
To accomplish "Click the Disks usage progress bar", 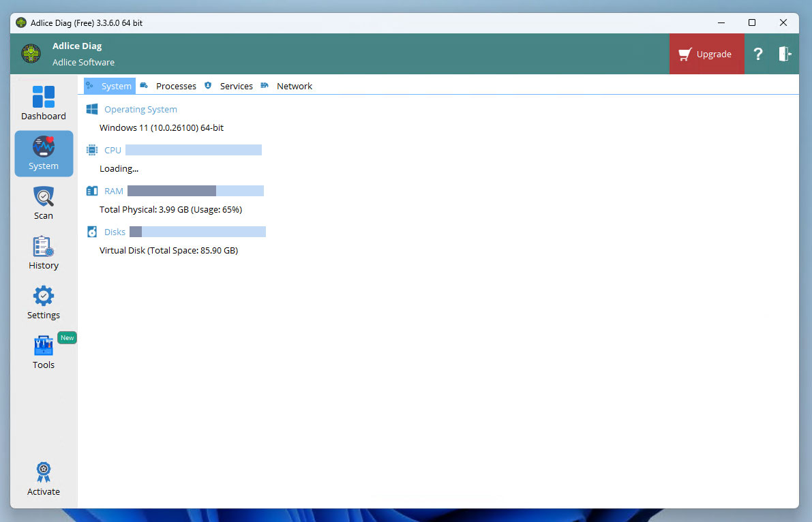I will (x=198, y=232).
